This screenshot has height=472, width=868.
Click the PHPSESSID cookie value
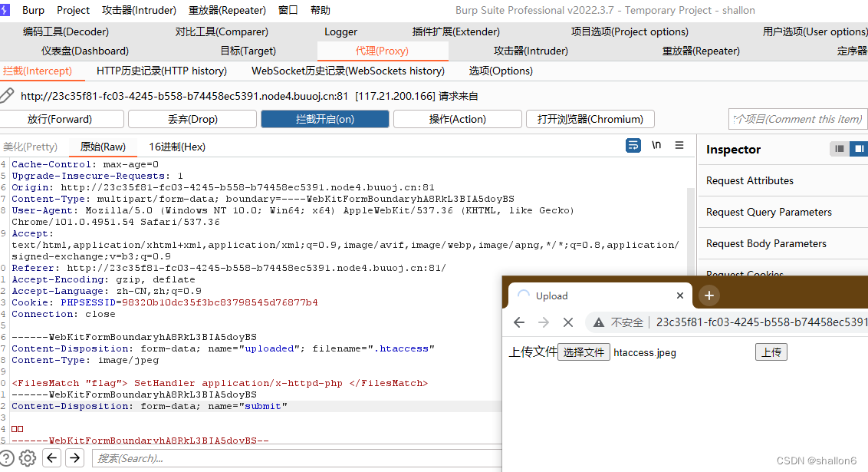[220, 302]
